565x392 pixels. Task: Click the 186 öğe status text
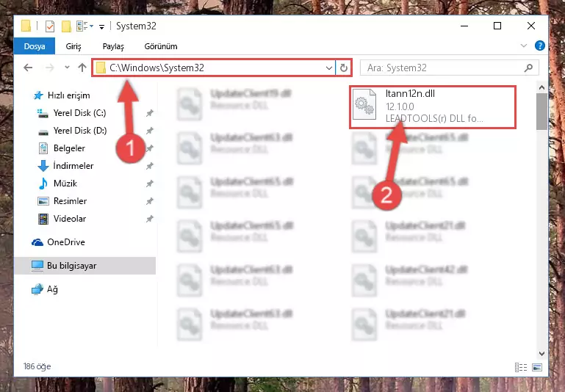point(37,366)
